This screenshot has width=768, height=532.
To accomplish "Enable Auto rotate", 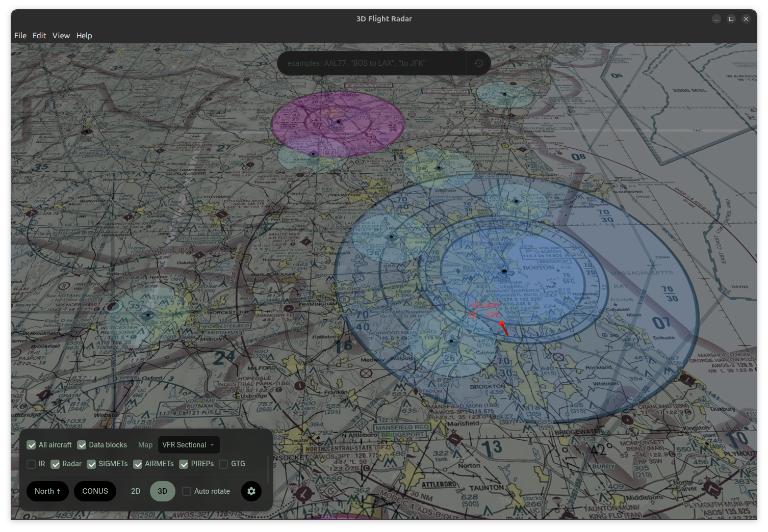I will (186, 491).
